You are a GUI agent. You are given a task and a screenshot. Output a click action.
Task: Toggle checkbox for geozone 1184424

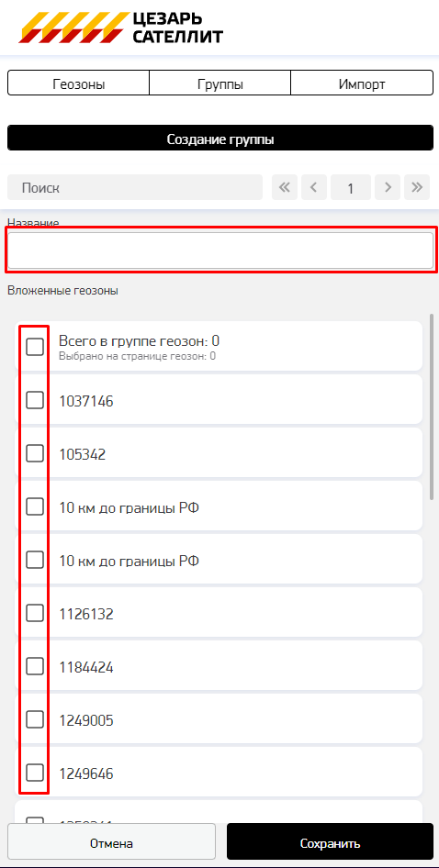point(35,666)
